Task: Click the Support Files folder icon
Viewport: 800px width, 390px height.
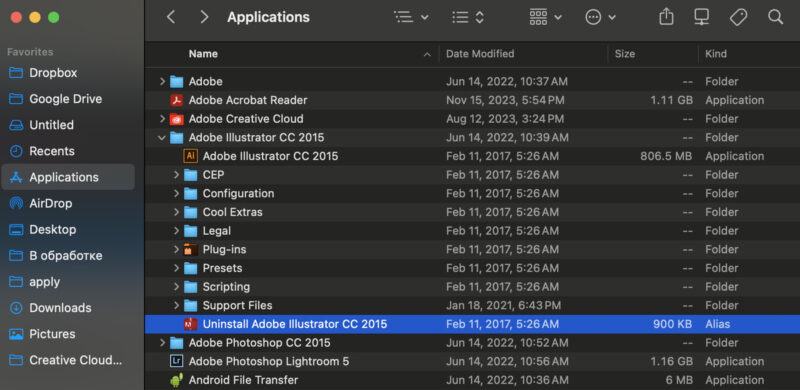Action: click(x=190, y=305)
